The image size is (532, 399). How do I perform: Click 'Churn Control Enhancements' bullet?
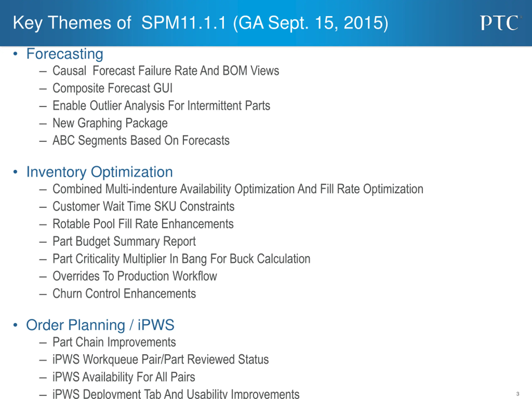point(124,294)
